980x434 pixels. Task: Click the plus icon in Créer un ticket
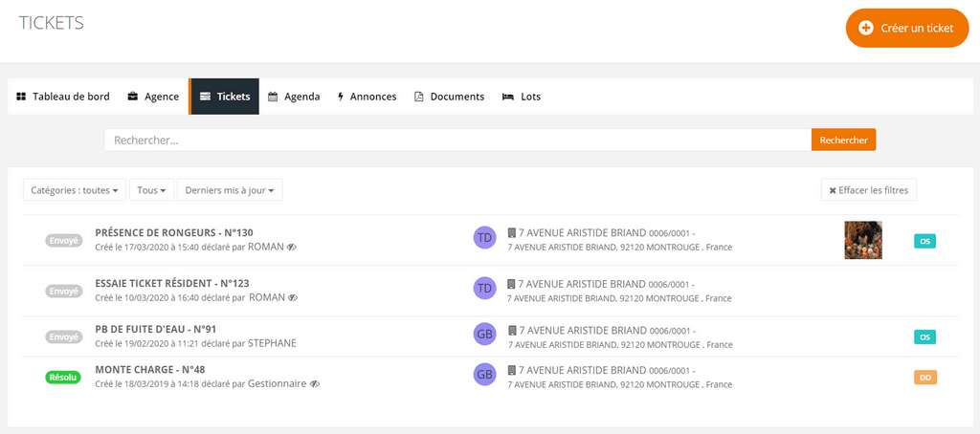(865, 28)
